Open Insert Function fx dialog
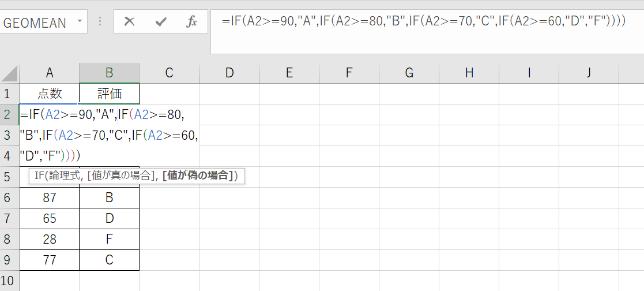644x291 pixels. [192, 22]
